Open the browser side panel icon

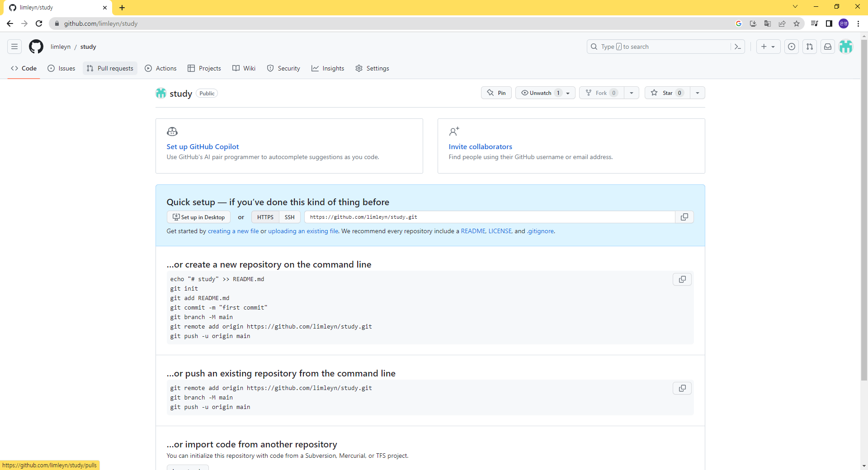point(829,23)
